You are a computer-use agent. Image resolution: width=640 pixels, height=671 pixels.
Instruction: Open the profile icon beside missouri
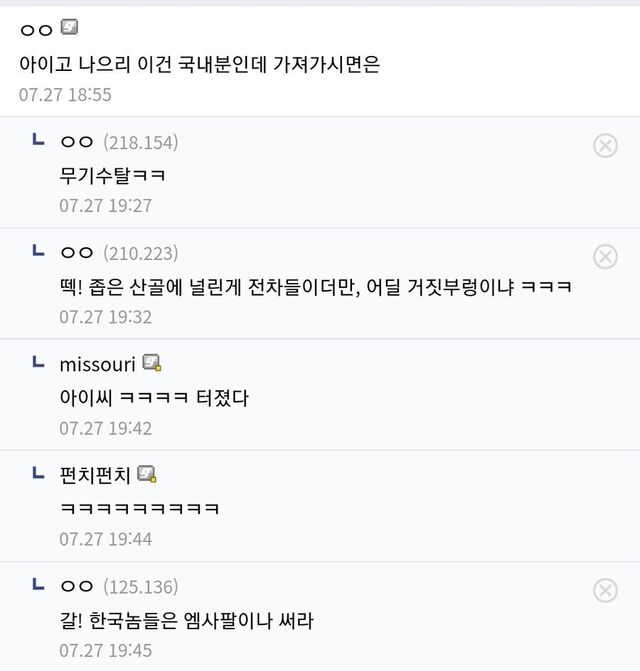[152, 362]
